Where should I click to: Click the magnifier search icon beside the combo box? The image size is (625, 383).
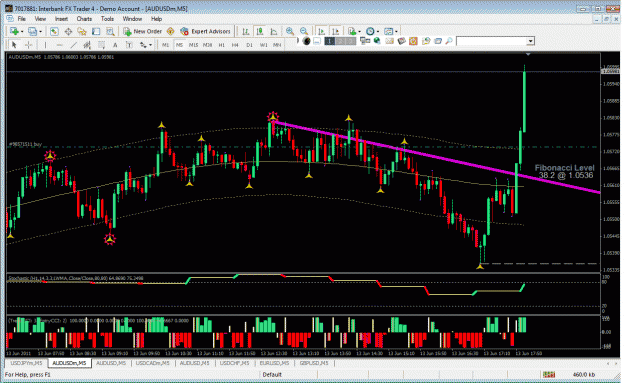pos(449,41)
